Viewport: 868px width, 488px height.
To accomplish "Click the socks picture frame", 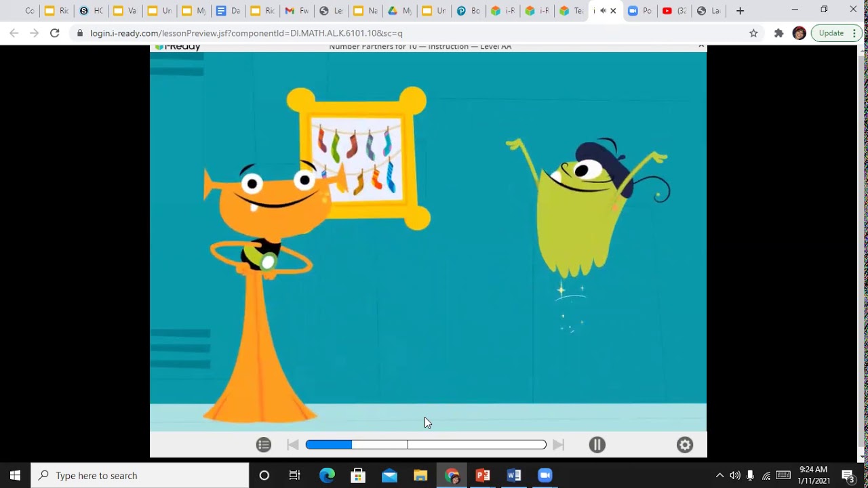I will tap(358, 158).
